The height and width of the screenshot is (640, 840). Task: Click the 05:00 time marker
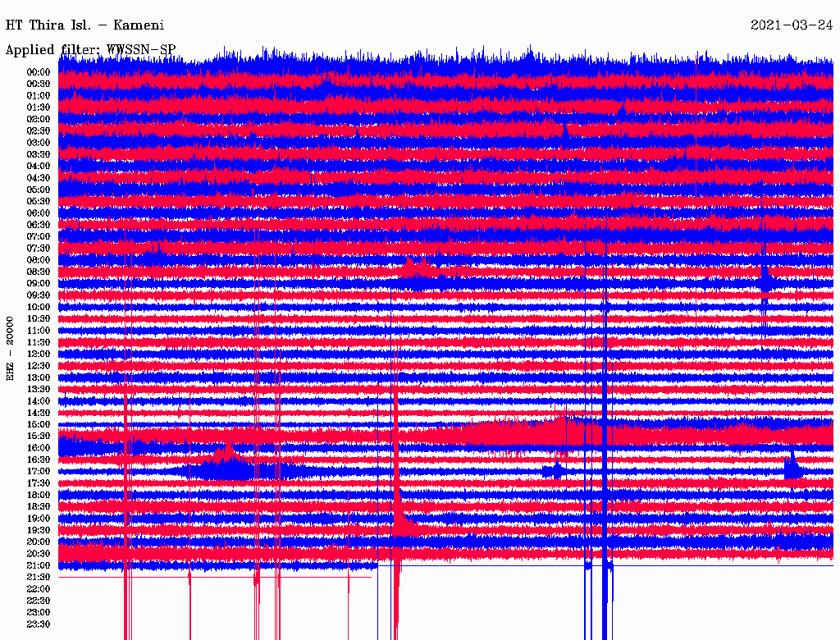tap(39, 190)
